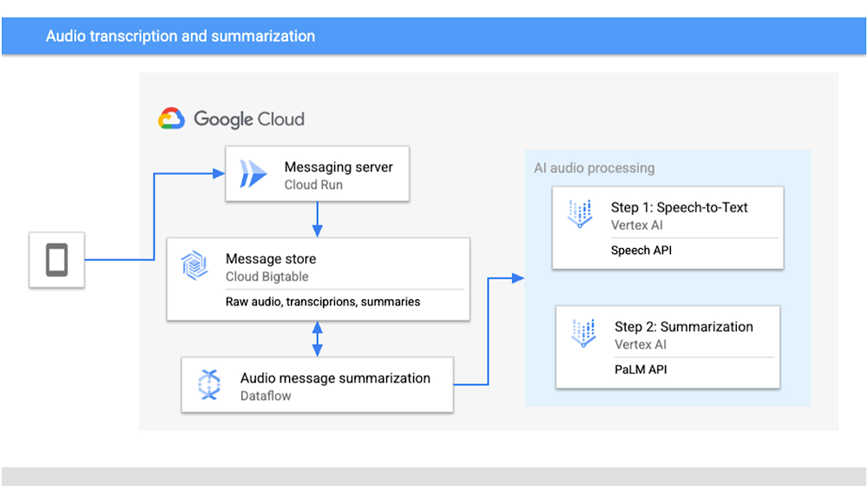This screenshot has width=868, height=498.
Task: Click the "Google Cloud" wordmark text
Action: point(249,119)
